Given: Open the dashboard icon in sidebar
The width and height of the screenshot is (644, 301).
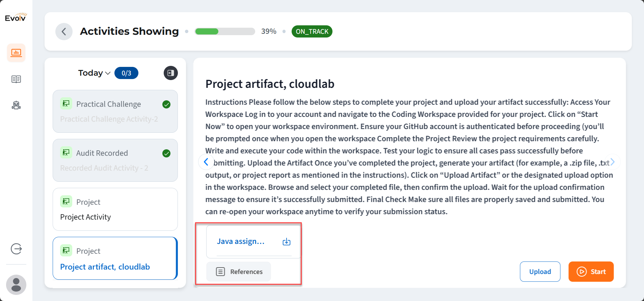Looking at the screenshot, I should (16, 53).
